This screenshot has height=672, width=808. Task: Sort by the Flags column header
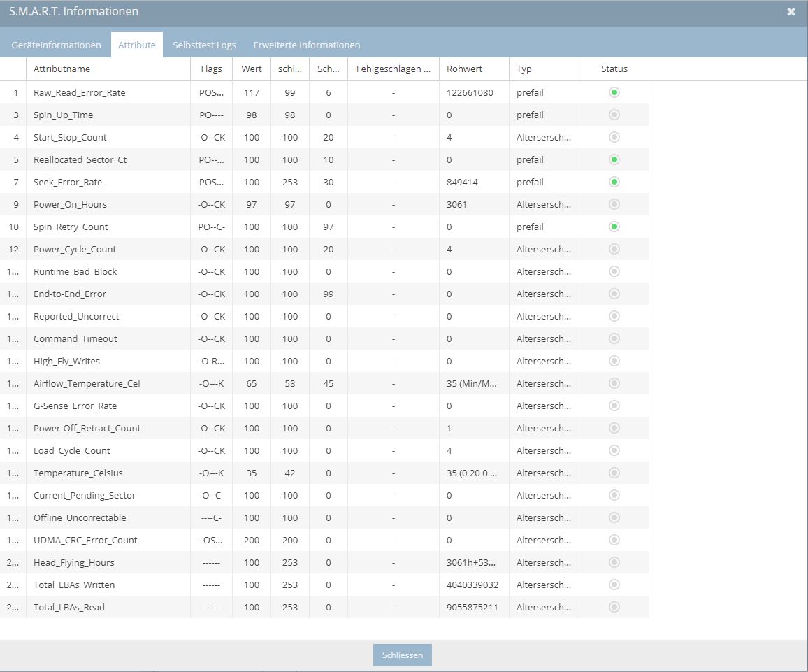211,69
